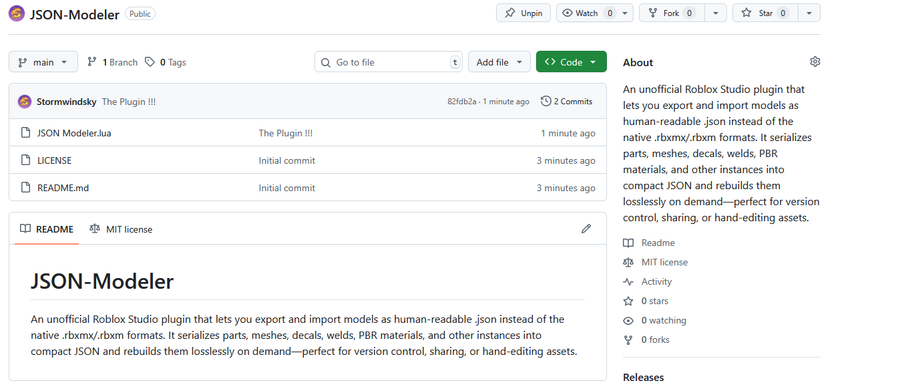The height and width of the screenshot is (387, 900).
Task: Unpin the repository with Unpin button
Action: click(523, 13)
